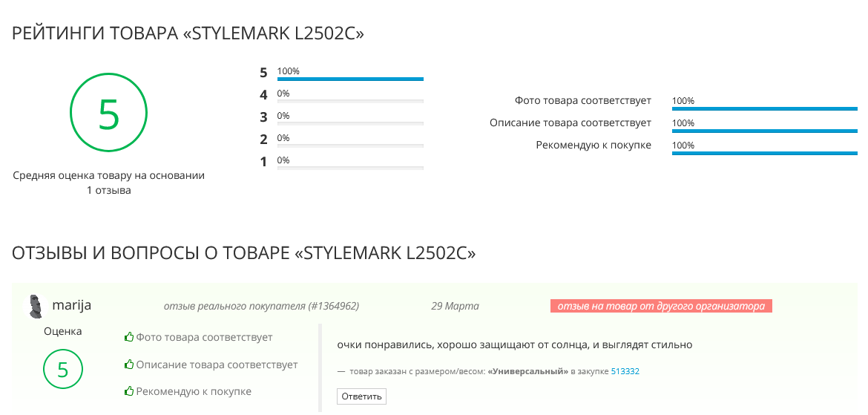Click the username marija
Viewport: 868px width, 415px height.
(71, 305)
